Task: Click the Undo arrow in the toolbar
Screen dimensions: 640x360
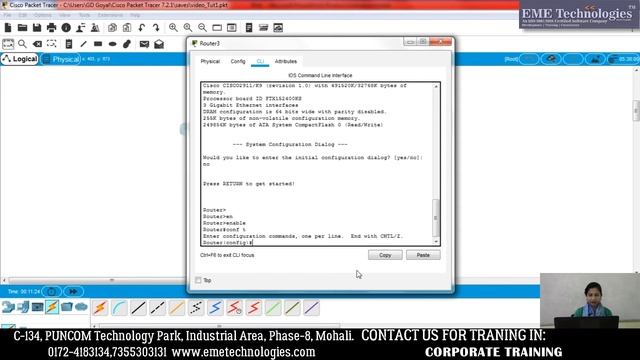Action: (142, 28)
